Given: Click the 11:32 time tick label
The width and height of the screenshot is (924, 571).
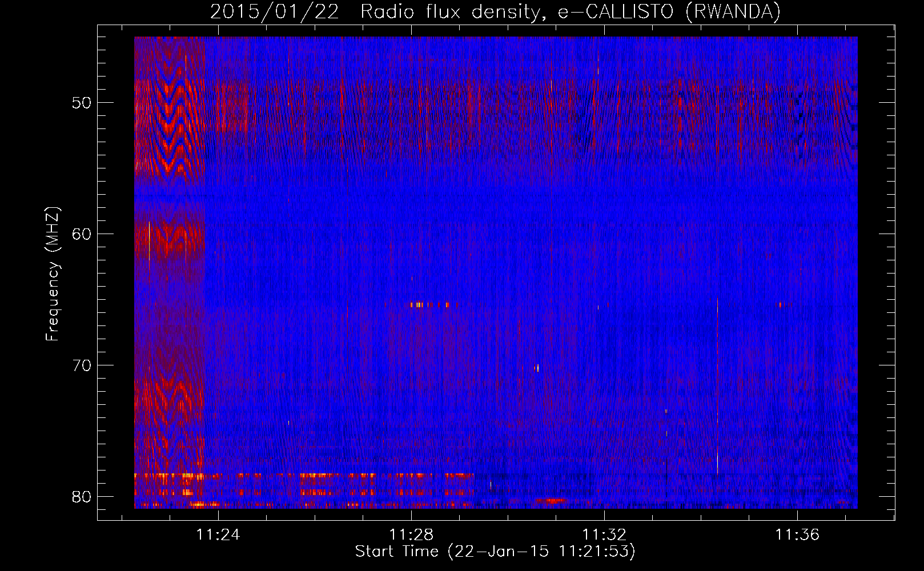Looking at the screenshot, I should pos(604,535).
